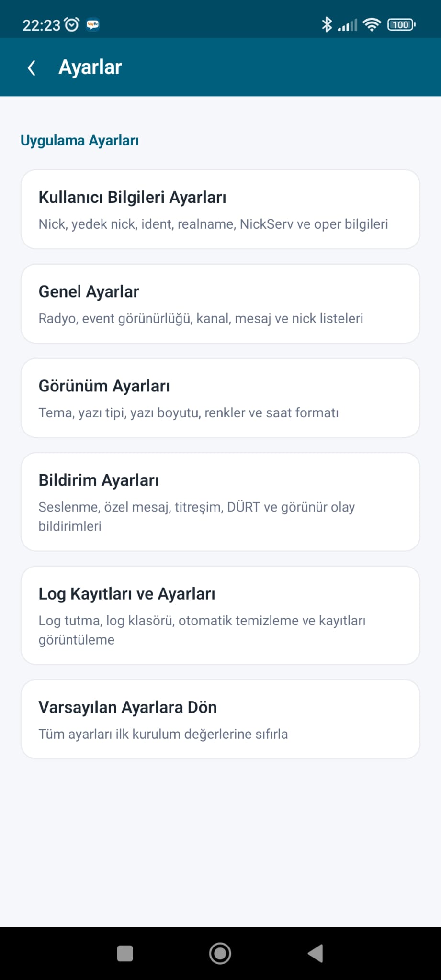Tap the triangle system back button

(316, 954)
